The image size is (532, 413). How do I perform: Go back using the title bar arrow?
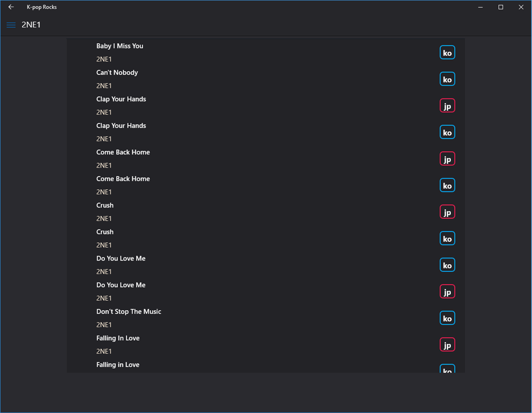tap(11, 7)
